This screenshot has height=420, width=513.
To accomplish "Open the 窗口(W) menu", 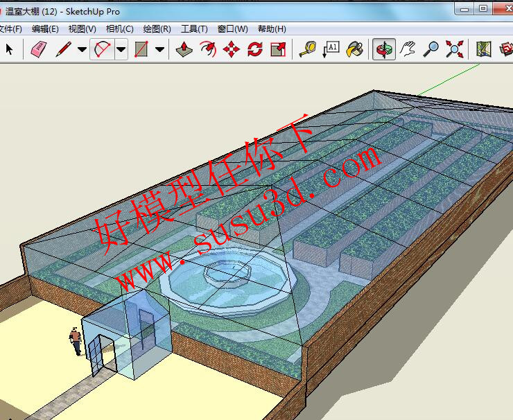I will pyautogui.click(x=233, y=29).
